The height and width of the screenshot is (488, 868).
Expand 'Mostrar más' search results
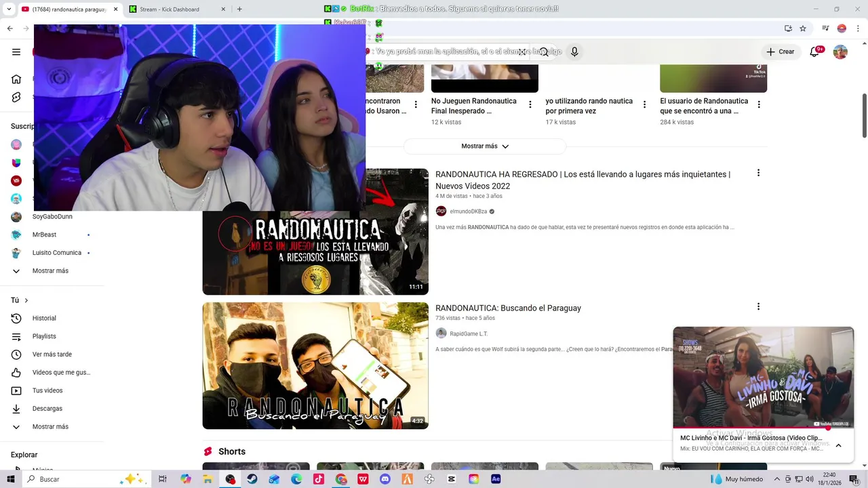[485, 146]
